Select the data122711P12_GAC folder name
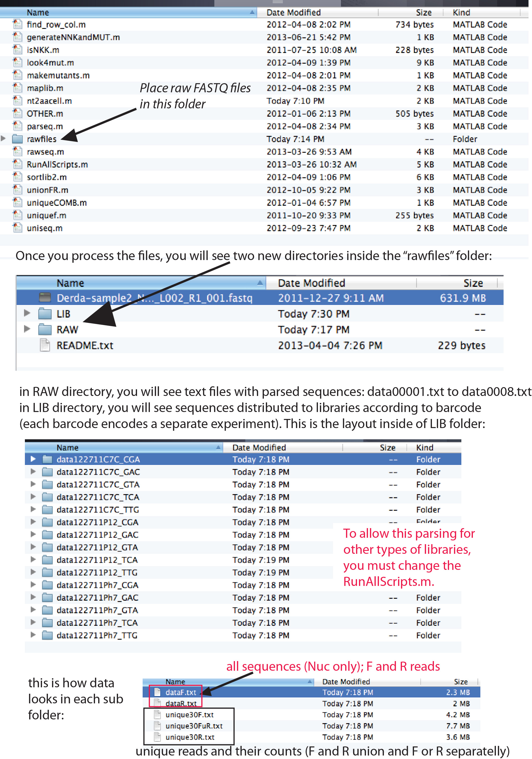 click(97, 535)
